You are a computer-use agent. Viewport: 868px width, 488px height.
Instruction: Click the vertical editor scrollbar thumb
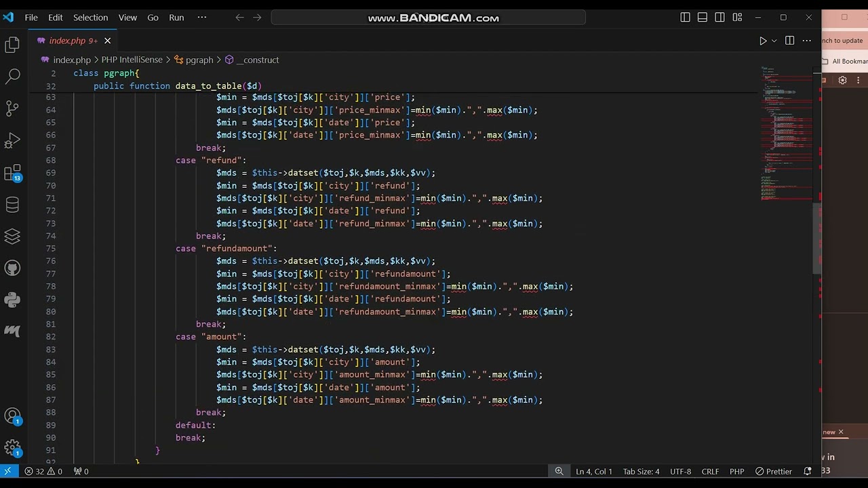tap(817, 237)
